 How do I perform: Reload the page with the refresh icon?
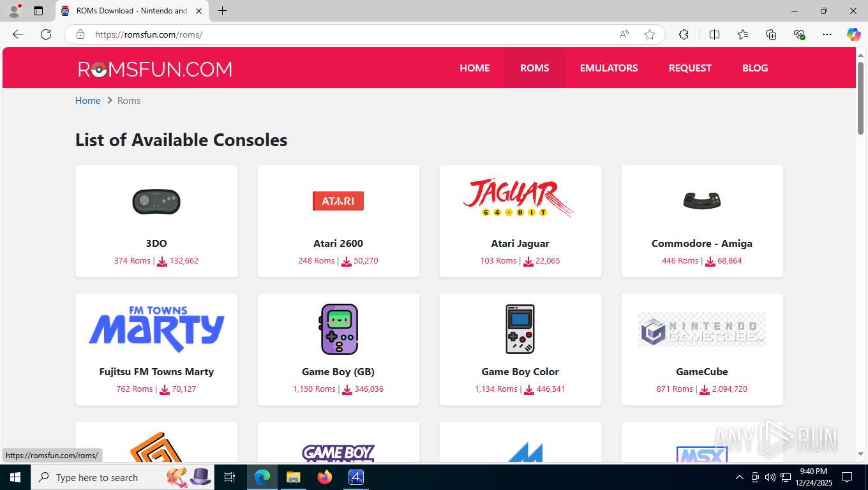coord(46,34)
